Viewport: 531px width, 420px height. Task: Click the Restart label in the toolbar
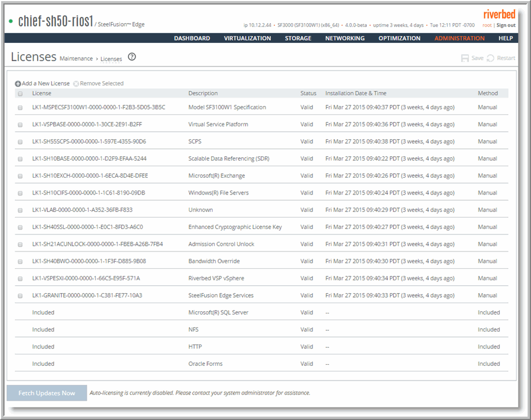point(506,58)
